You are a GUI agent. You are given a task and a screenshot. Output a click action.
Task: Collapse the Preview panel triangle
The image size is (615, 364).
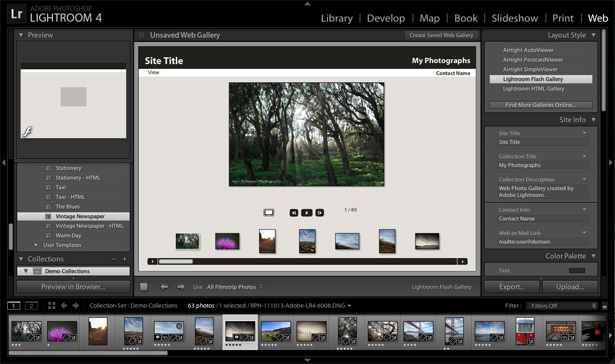[x=21, y=35]
